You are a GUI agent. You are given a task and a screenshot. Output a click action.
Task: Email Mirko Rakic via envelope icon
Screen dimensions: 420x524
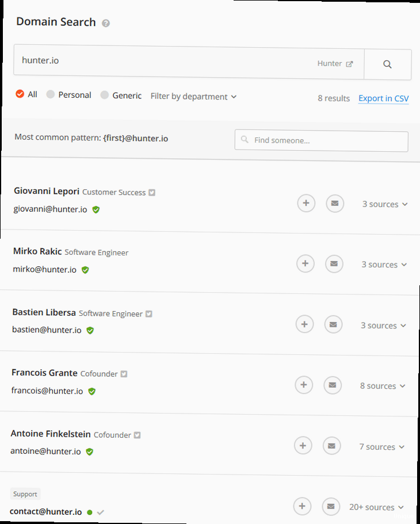click(334, 264)
